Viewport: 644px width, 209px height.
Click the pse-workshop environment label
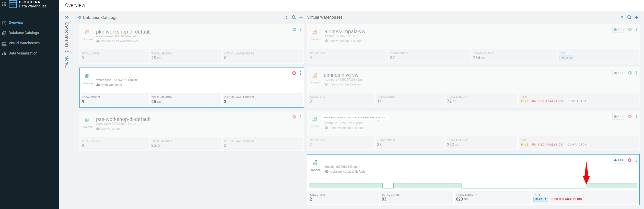(110, 129)
